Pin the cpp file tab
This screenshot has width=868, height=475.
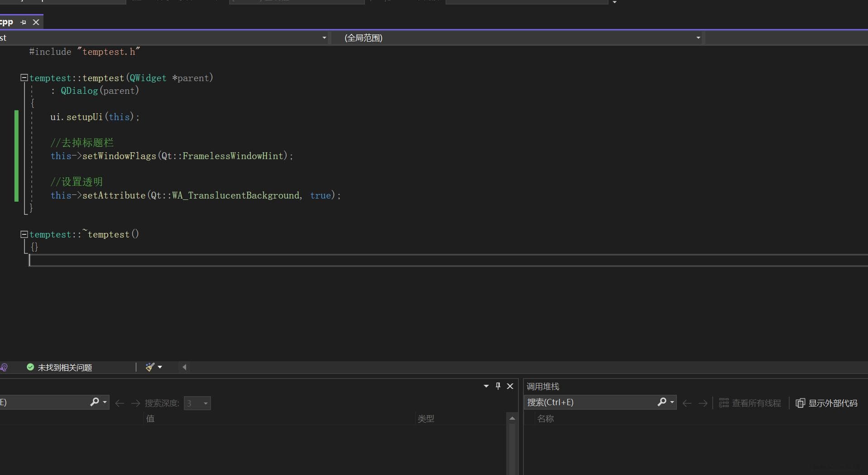click(x=24, y=22)
